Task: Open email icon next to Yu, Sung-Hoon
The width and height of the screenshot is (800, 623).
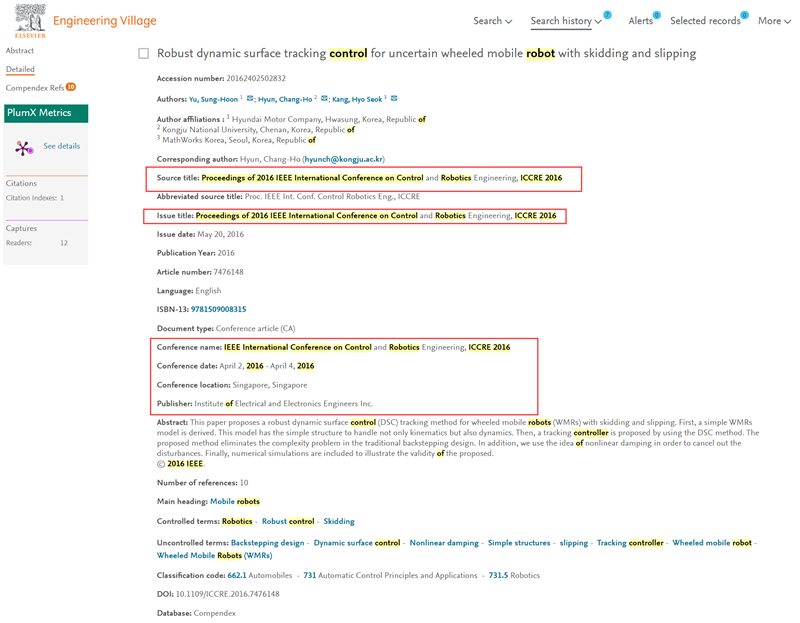Action: click(250, 98)
